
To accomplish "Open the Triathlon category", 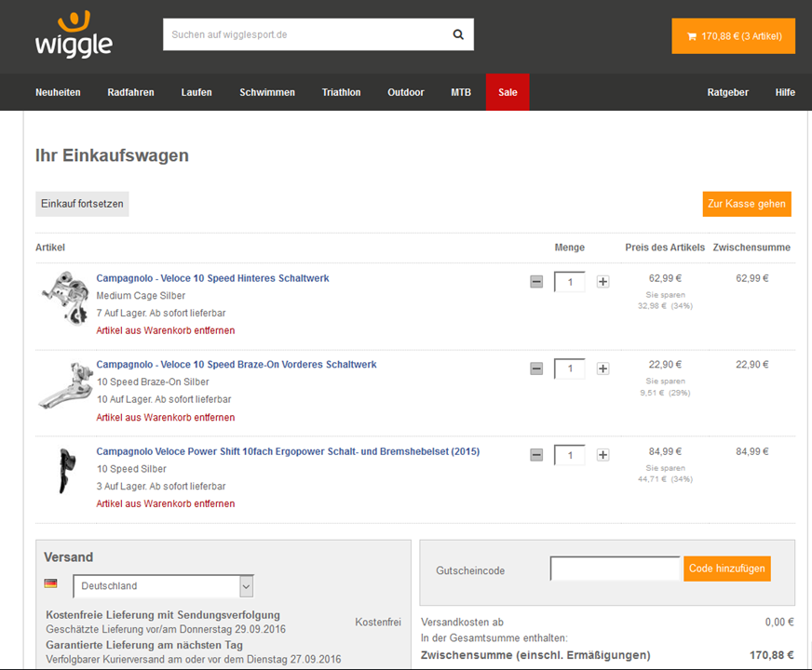I will (341, 92).
